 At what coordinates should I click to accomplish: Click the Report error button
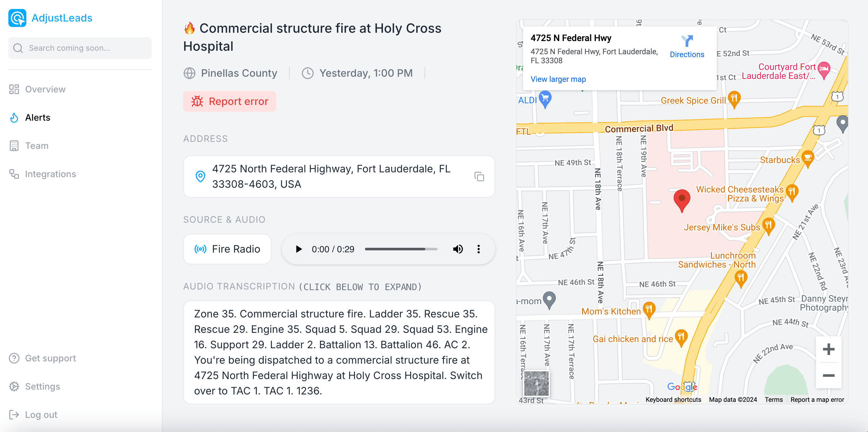[229, 101]
